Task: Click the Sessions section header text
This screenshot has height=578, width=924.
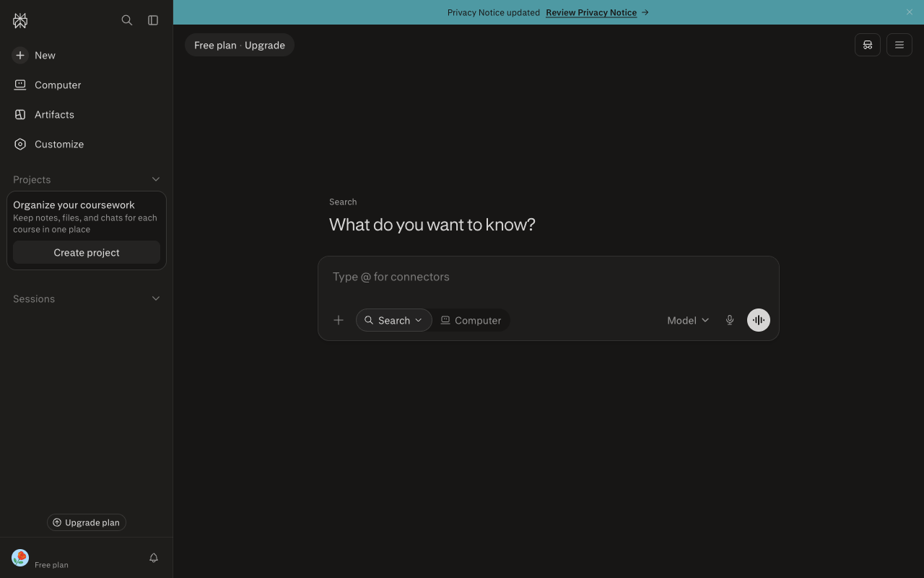Action: point(34,298)
